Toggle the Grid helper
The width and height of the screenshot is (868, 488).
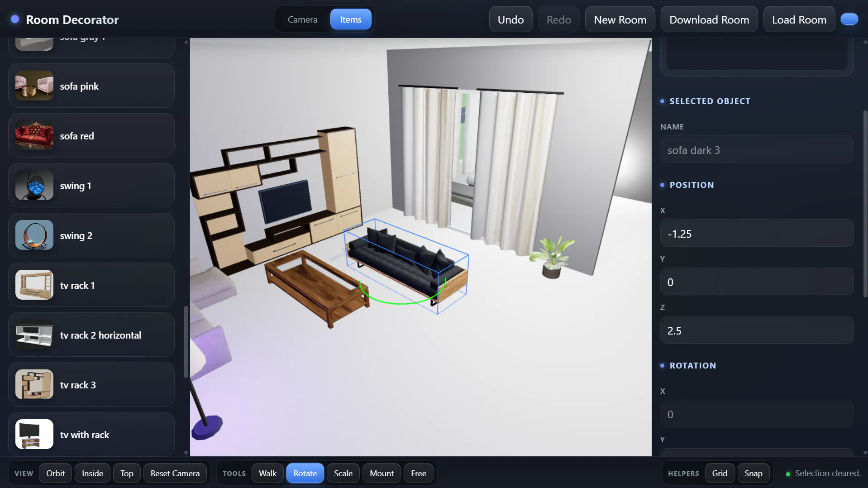tap(720, 473)
